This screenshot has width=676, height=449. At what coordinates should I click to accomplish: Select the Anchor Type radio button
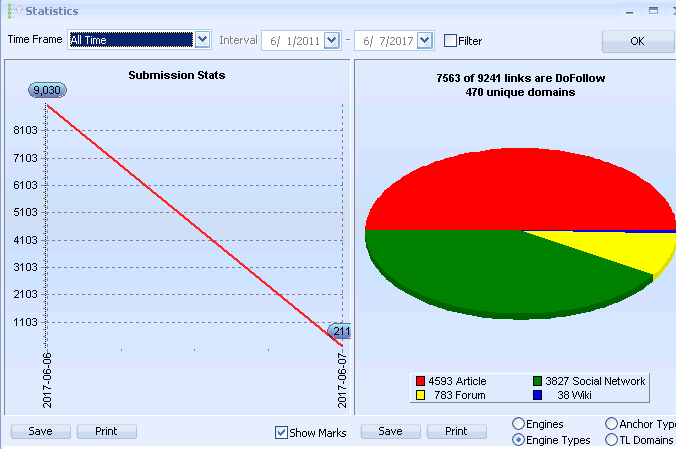click(x=611, y=424)
